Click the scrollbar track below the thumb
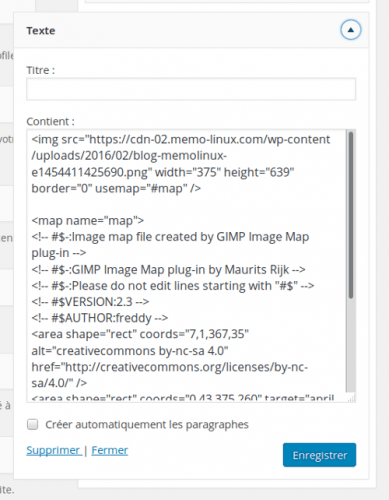Image resolution: width=389 pixels, height=500 pixels. coord(351,345)
